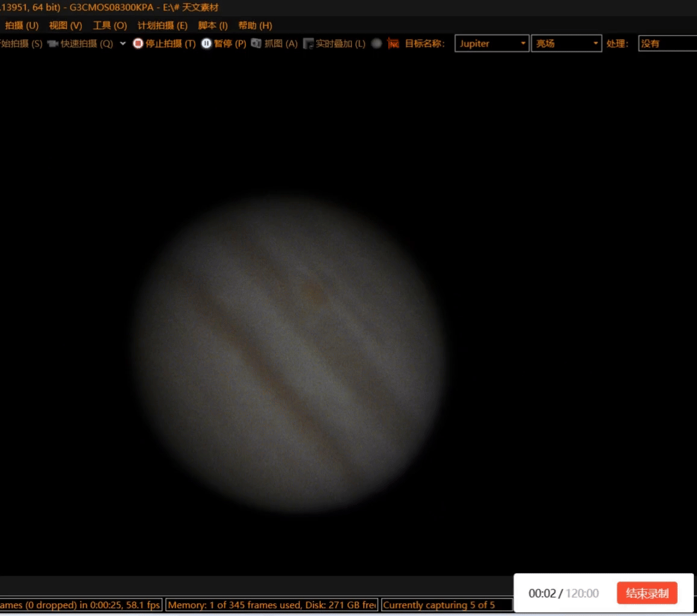The height and width of the screenshot is (616, 697).
Task: Click the orange flag icon before 目标名称
Action: pyautogui.click(x=393, y=43)
